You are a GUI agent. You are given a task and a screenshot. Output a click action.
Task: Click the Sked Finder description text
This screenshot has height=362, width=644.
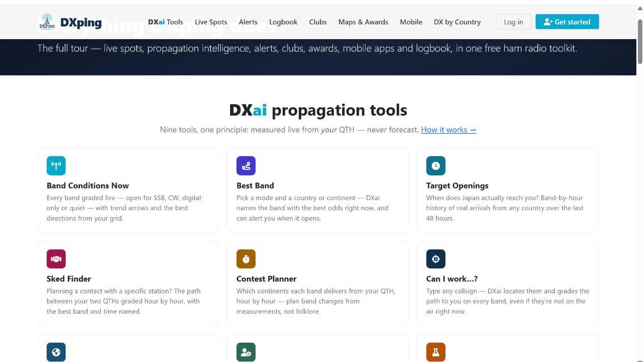[124, 301]
